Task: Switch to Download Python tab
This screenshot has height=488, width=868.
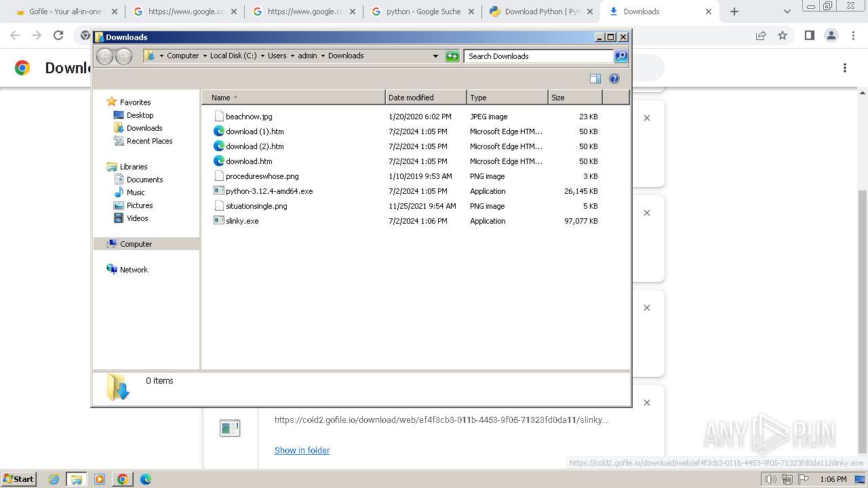Action: pyautogui.click(x=541, y=12)
